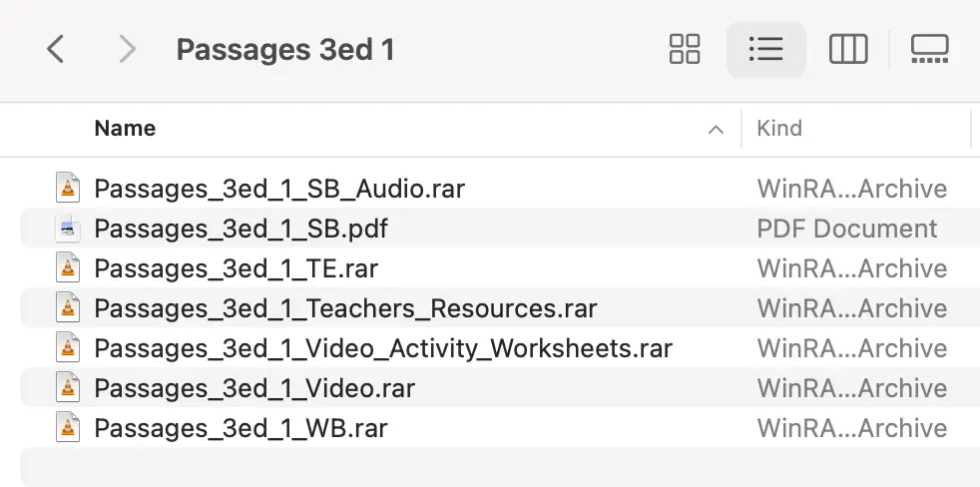Screen dimensions: 980x487
Task: Sort files by the Name column header
Action: [125, 128]
